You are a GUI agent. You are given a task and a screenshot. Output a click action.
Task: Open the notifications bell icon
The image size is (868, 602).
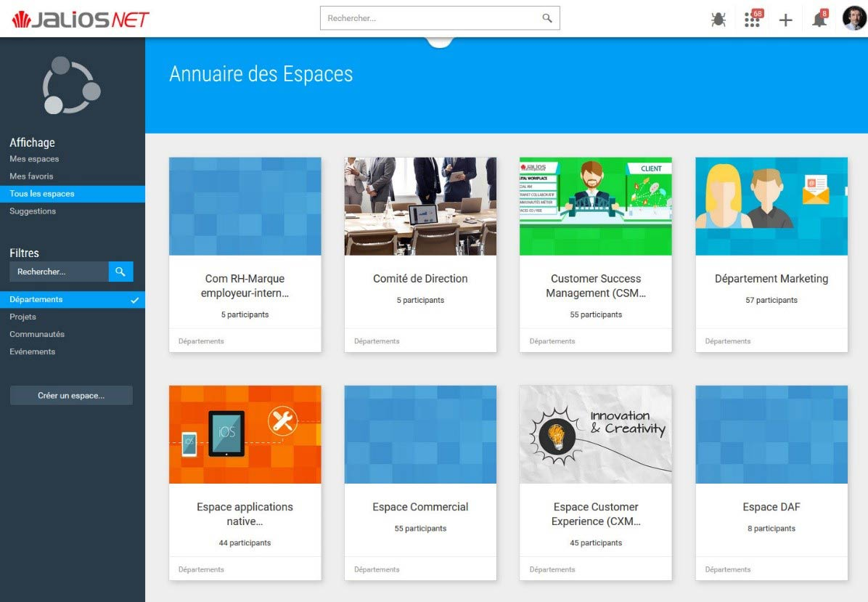click(x=819, y=20)
